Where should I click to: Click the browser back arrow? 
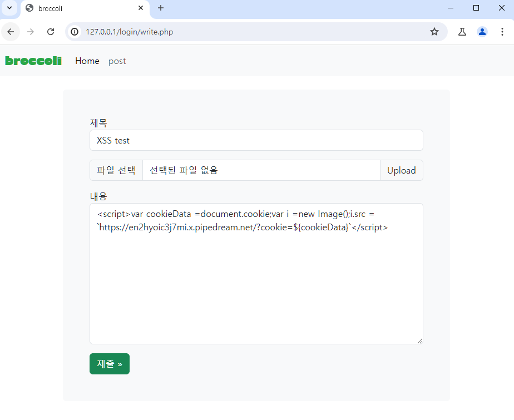click(x=11, y=32)
